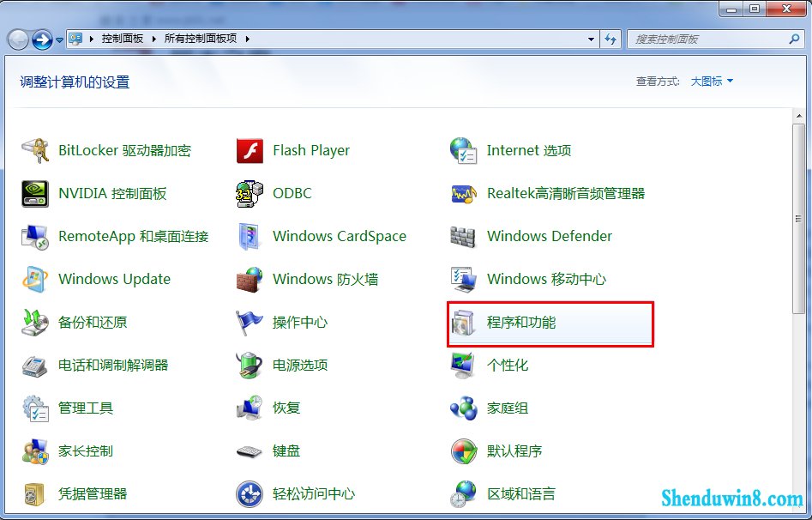Image resolution: width=812 pixels, height=520 pixels.
Task: Open the Internet 选项 globe icon
Action: pos(464,150)
